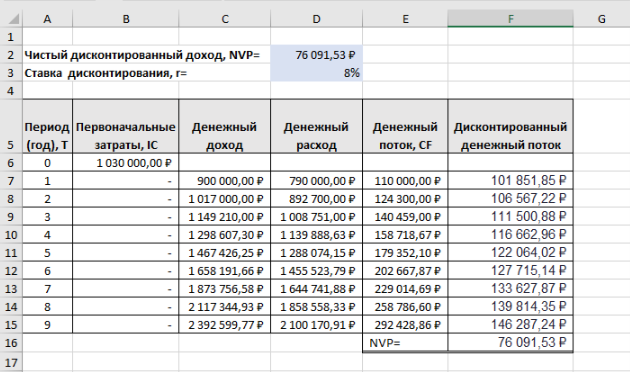
Task: Select expense cell 892 700,00 ₽
Action: pos(317,199)
